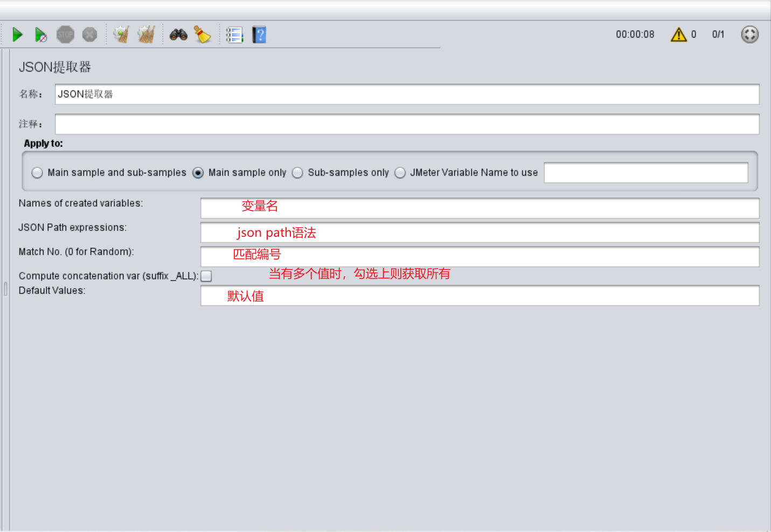Select Sub-samples only radio
Image resolution: width=771 pixels, height=532 pixels.
coord(297,173)
